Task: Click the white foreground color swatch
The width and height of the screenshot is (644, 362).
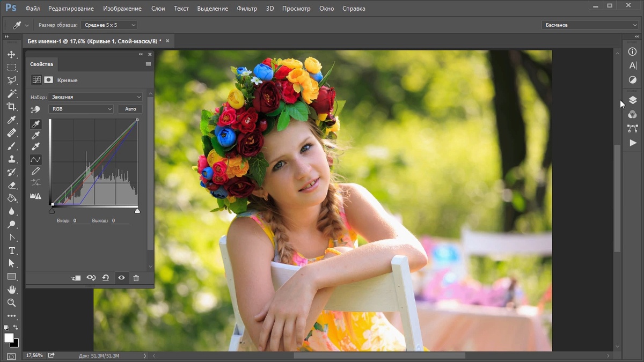Action: coord(9,337)
